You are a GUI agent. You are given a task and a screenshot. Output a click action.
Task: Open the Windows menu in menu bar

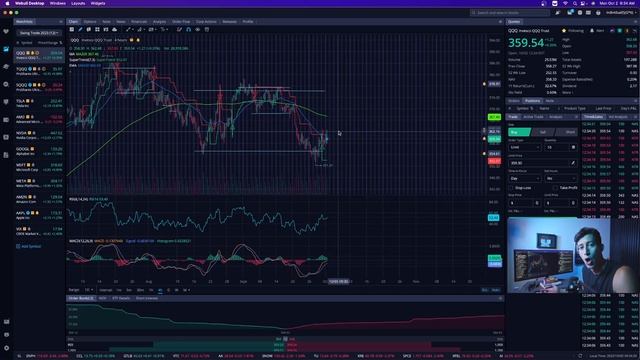(x=58, y=3)
